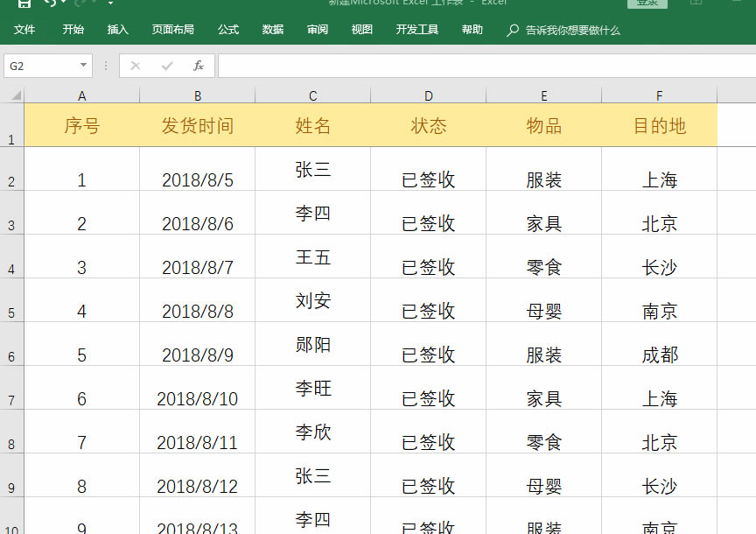
Task: Open the 页面布局 ribbon tab
Action: 173,30
